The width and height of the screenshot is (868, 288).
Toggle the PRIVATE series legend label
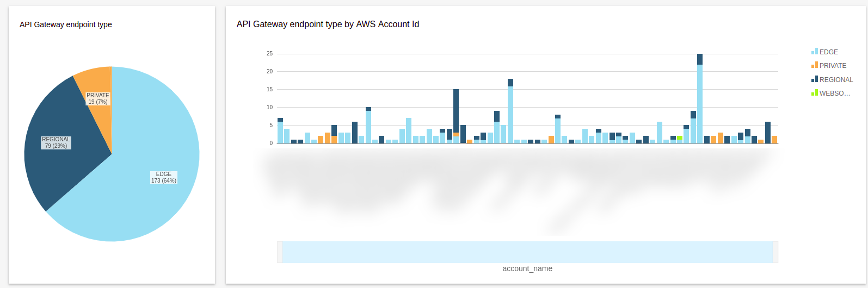(x=833, y=66)
